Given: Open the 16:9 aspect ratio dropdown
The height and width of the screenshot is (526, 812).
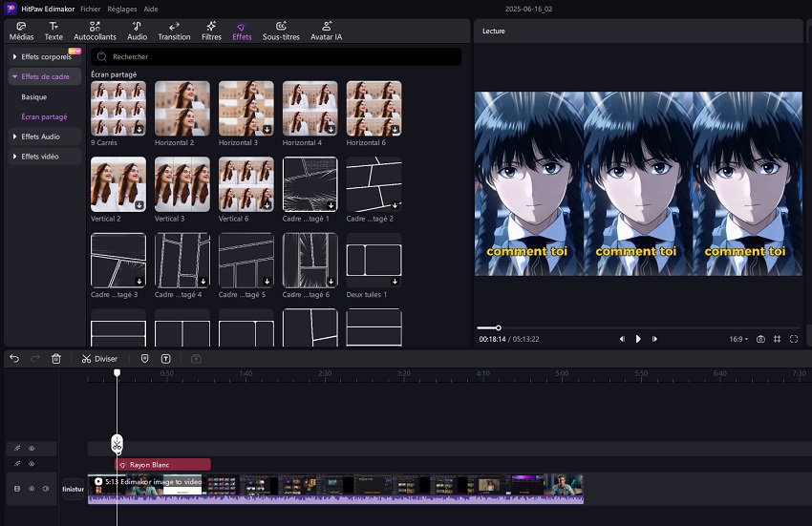Looking at the screenshot, I should [738, 339].
